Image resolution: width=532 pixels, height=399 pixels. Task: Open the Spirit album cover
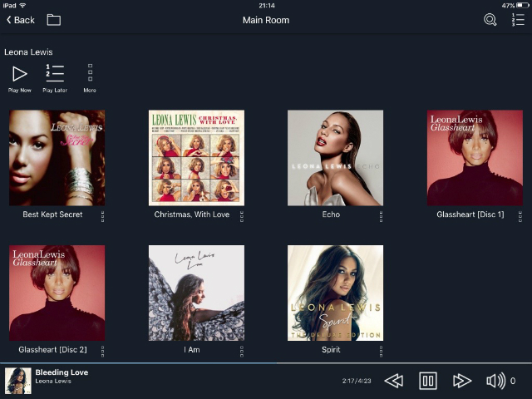coord(335,293)
